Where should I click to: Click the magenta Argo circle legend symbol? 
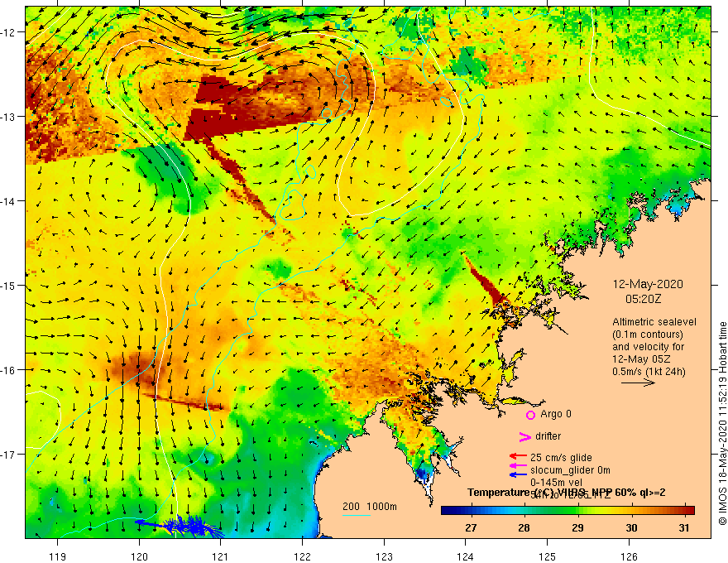tap(530, 415)
